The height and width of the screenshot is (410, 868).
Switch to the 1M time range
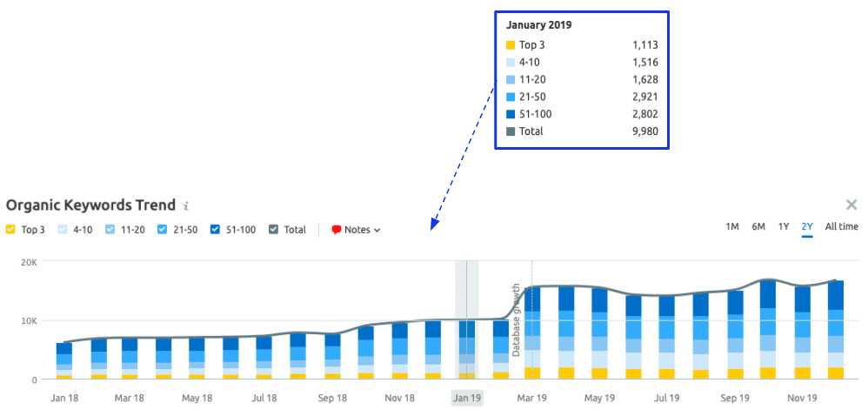click(x=732, y=227)
